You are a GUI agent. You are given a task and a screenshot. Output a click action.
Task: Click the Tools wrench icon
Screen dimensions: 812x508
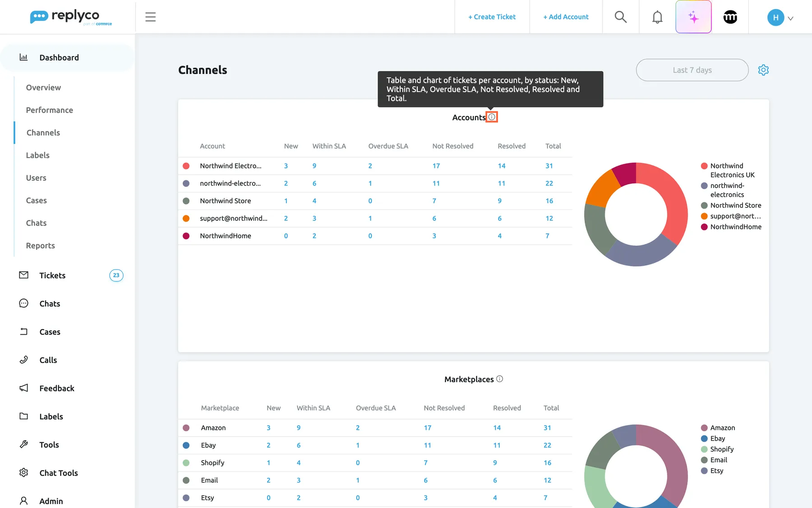point(24,444)
